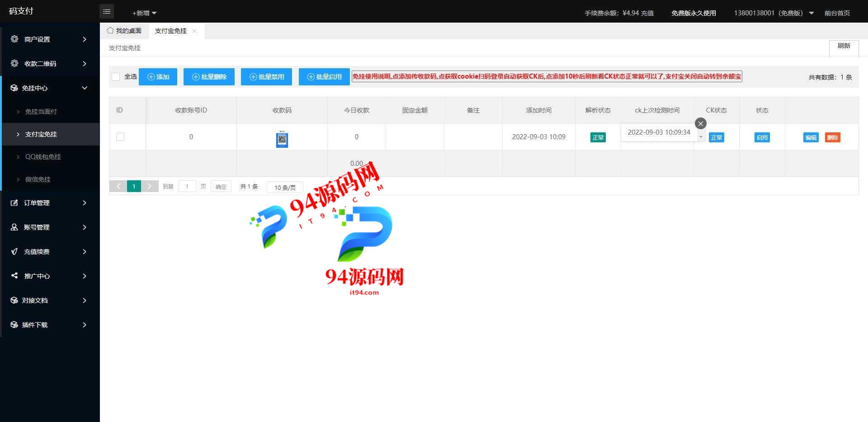Toggle the sidebar hamburger menu icon
The width and height of the screenshot is (868, 422).
[x=107, y=11]
